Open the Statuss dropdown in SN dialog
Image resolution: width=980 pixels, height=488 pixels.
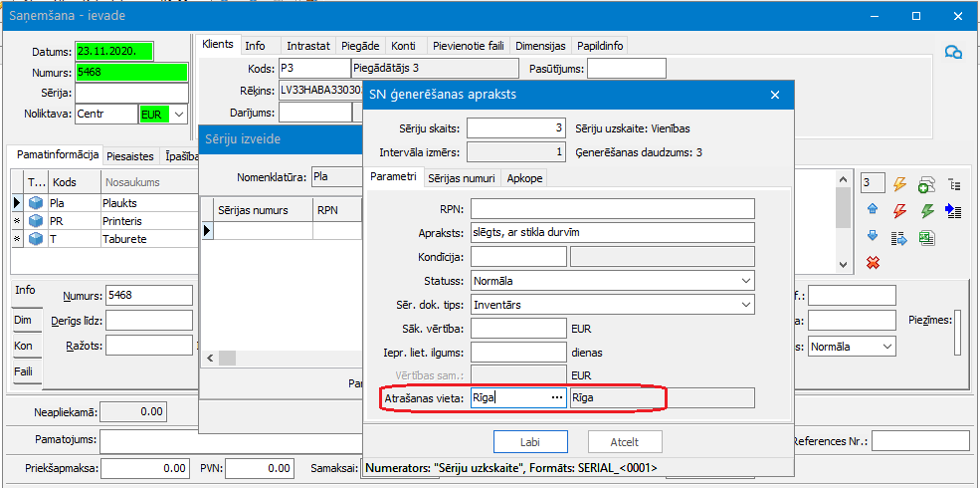pyautogui.click(x=745, y=281)
